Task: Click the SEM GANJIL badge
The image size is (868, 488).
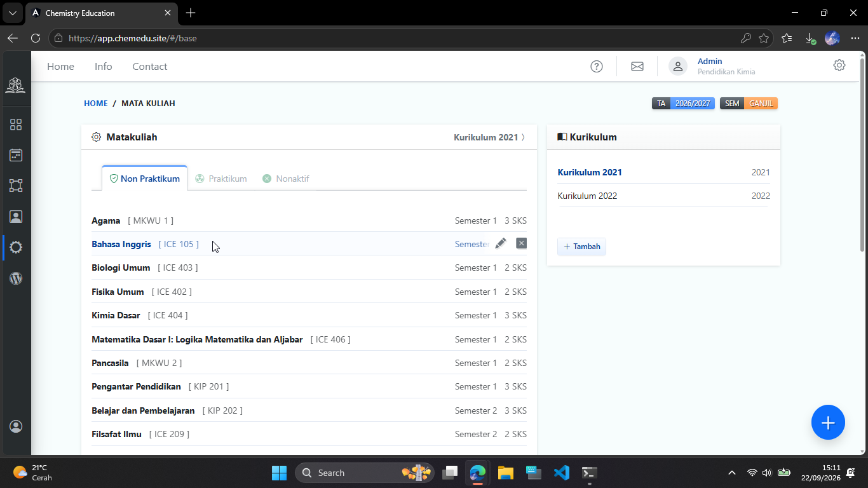Action: tap(749, 103)
